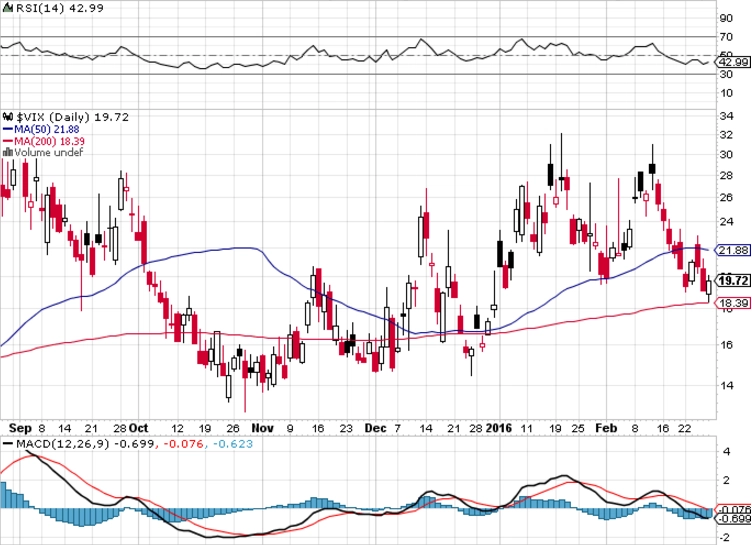The image size is (752, 545).
Task: Click the MA(50) 21.88 price tag
Action: [733, 250]
